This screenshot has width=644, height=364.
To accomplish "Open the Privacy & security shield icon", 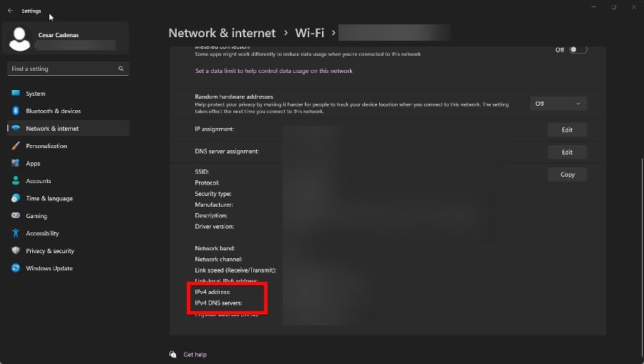I will click(x=16, y=250).
